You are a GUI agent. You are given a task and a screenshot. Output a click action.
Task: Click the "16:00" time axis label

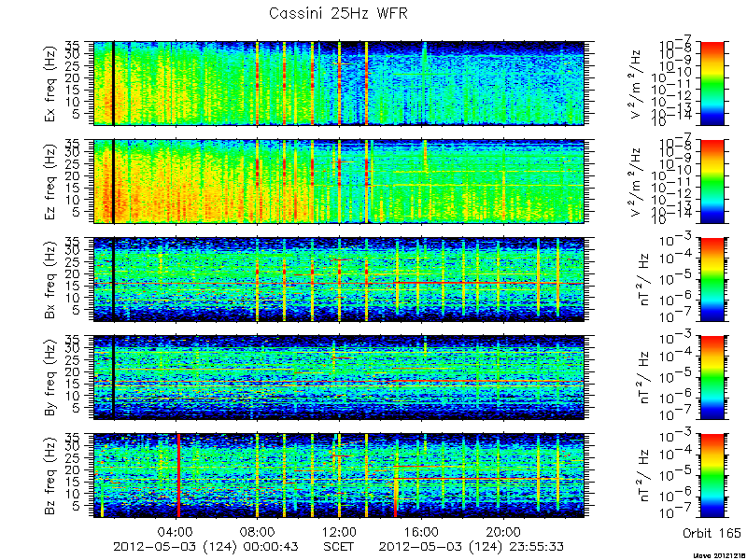pyautogui.click(x=422, y=532)
